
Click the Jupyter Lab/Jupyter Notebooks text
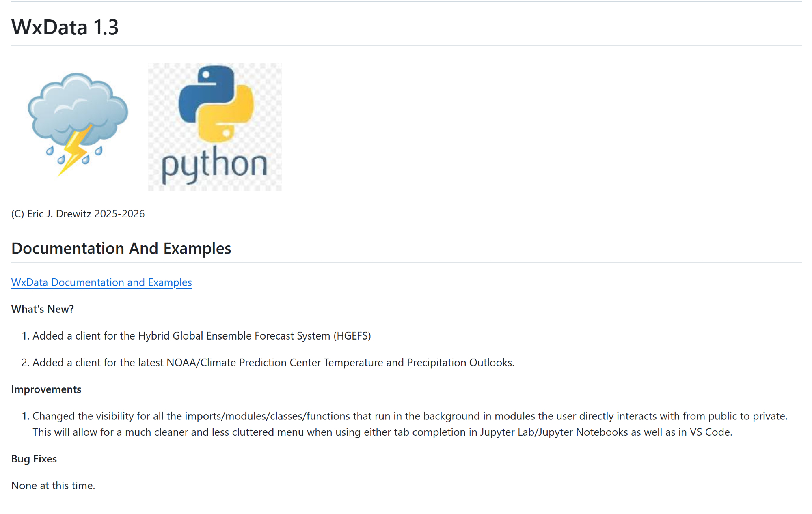554,432
